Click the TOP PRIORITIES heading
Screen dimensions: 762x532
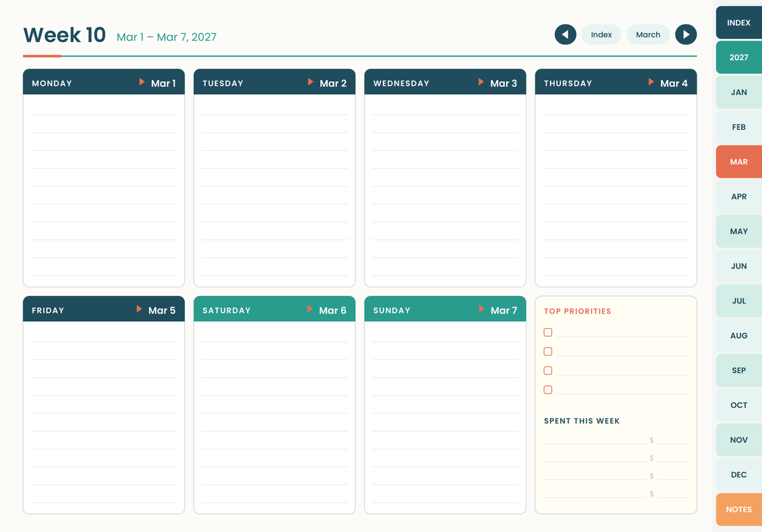tap(578, 311)
